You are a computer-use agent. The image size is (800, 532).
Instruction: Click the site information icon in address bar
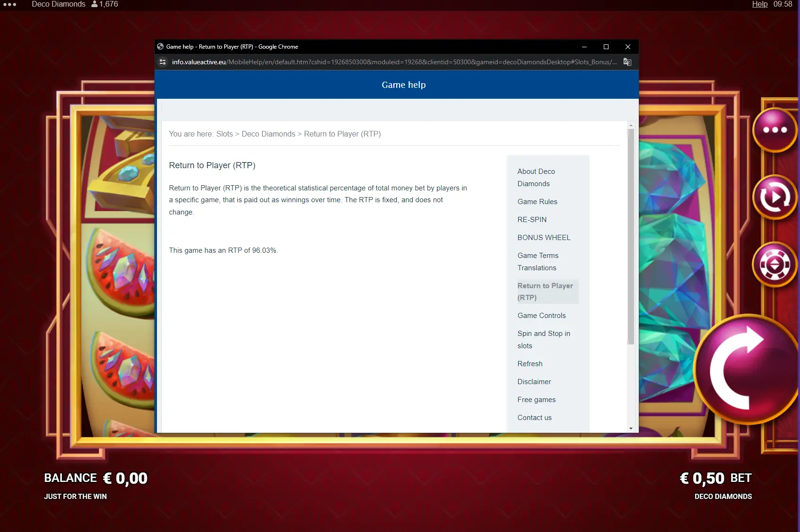coord(163,62)
